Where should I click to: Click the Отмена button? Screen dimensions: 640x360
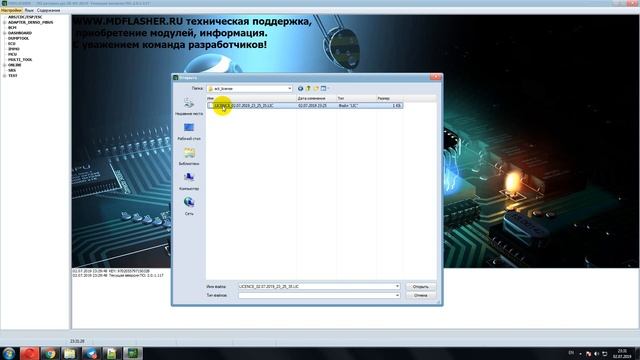[x=421, y=295]
